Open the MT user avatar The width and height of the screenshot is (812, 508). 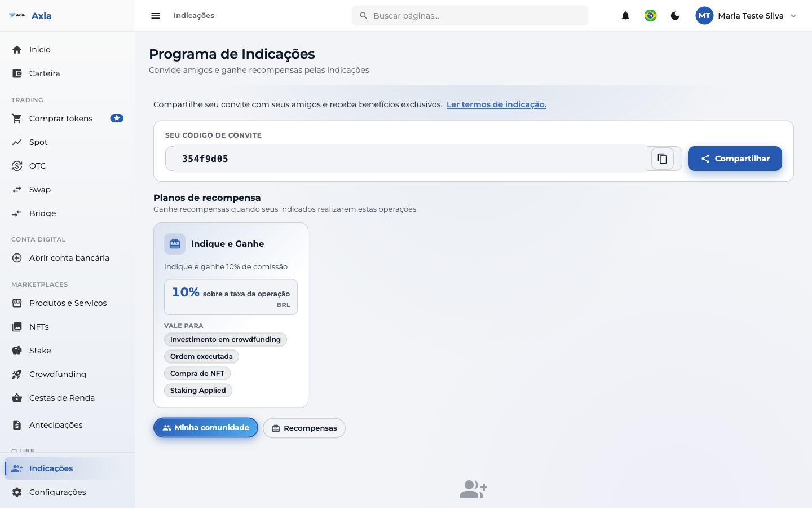704,16
